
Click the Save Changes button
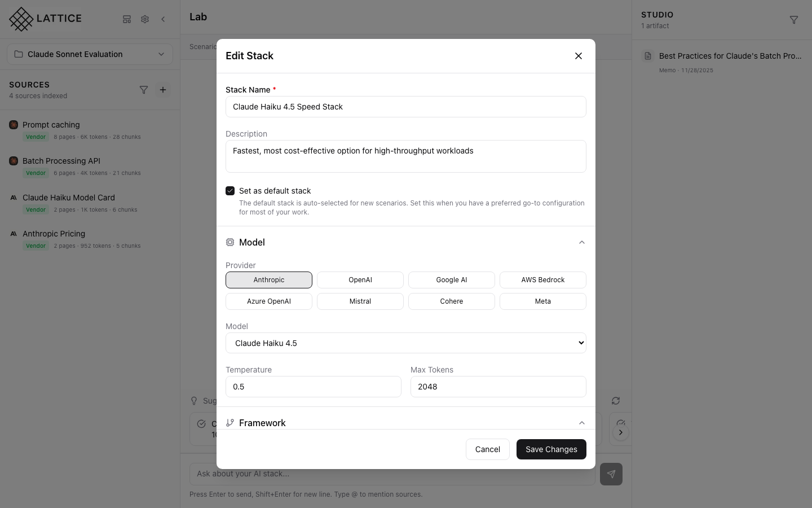point(551,449)
